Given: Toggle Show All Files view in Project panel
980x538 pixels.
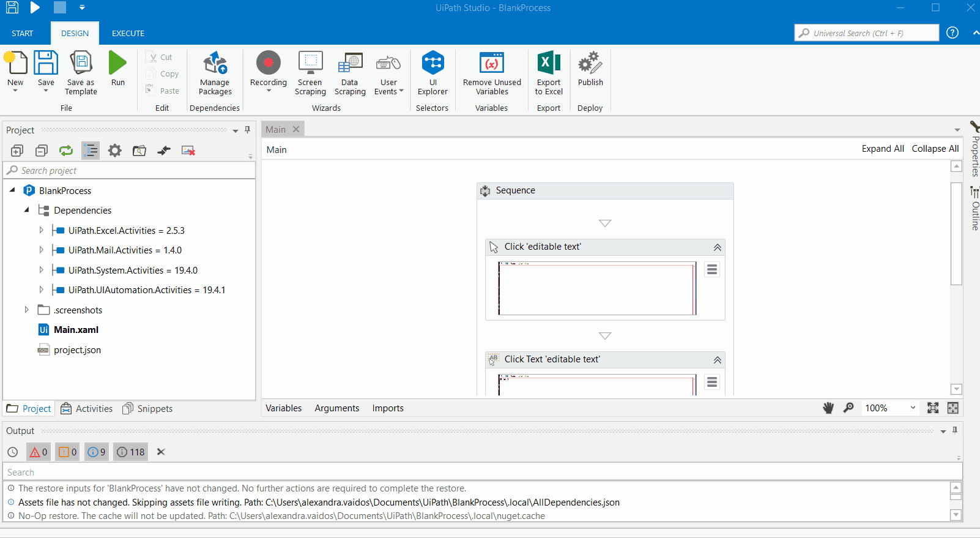Looking at the screenshot, I should click(x=91, y=151).
